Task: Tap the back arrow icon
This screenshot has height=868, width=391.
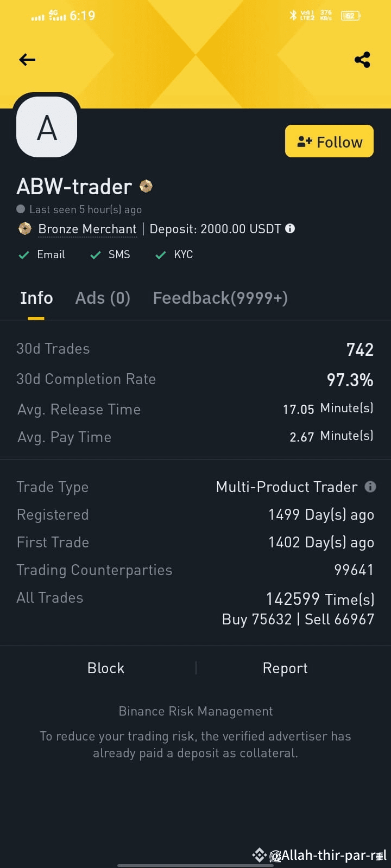Action: click(27, 60)
